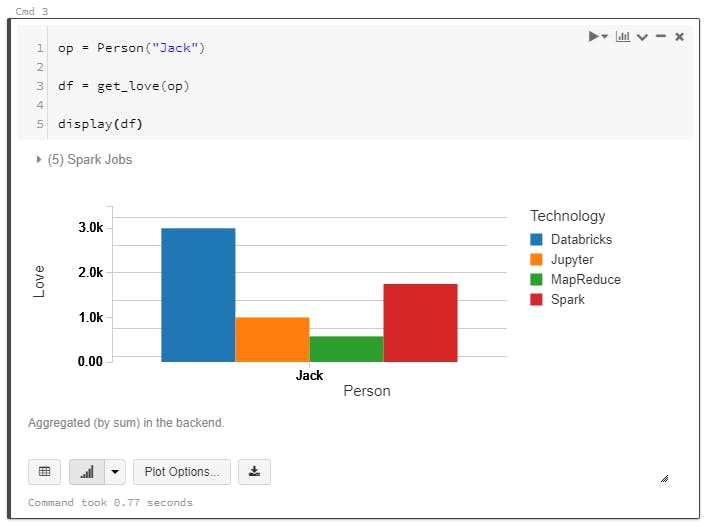Select the bar chart view button

pos(87,472)
